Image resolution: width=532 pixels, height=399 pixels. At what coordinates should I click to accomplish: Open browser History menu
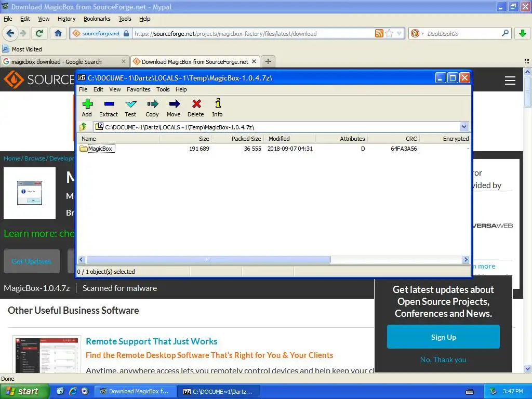coord(66,19)
